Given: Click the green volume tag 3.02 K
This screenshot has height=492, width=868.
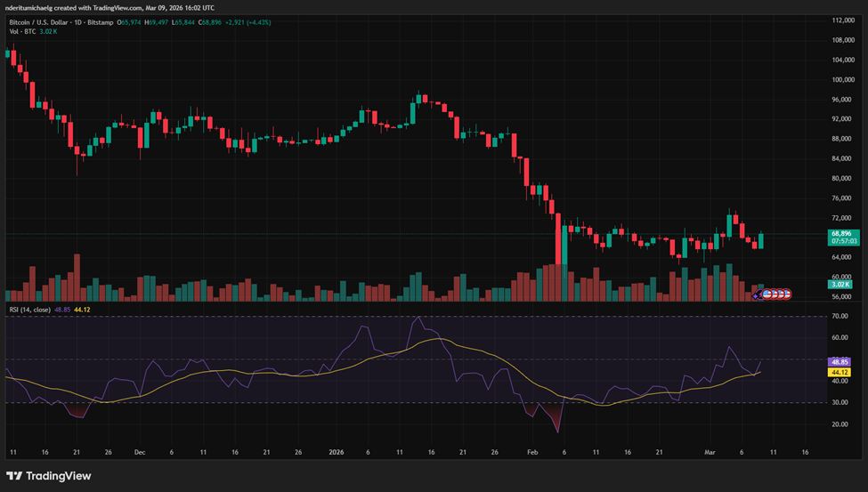Looking at the screenshot, I should pos(842,285).
